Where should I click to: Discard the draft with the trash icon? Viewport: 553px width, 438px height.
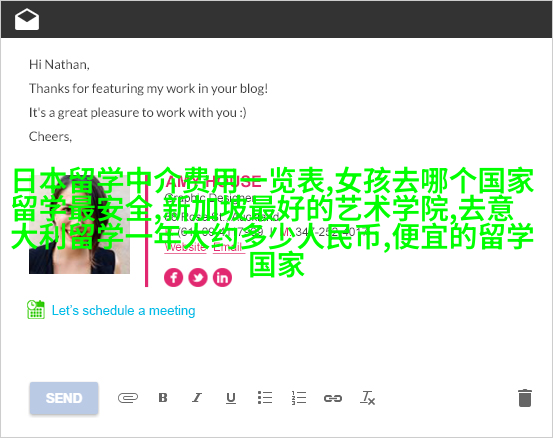pyautogui.click(x=525, y=398)
